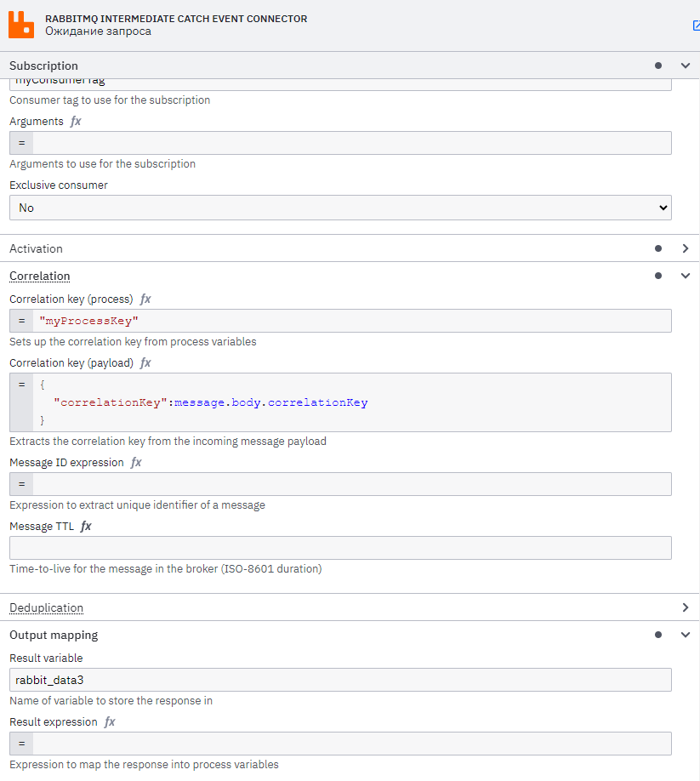Expand the Activation section
Viewport: 700px width, 781px height.
click(686, 248)
